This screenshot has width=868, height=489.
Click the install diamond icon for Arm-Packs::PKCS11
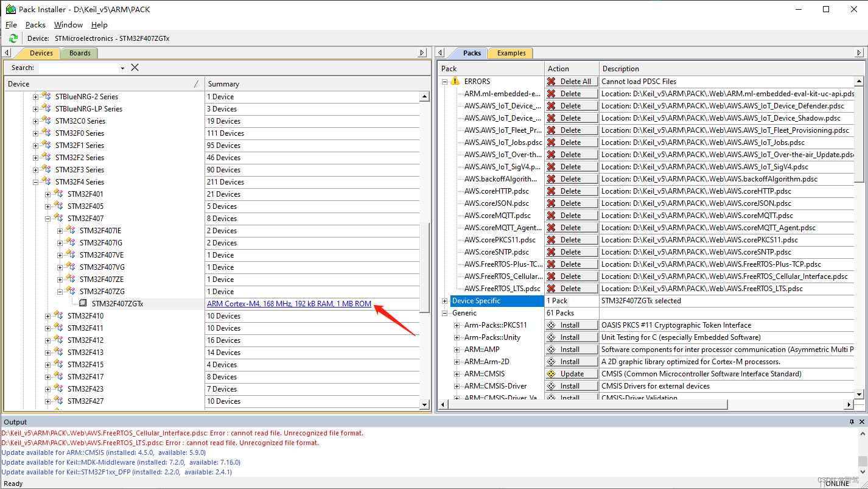(x=551, y=325)
